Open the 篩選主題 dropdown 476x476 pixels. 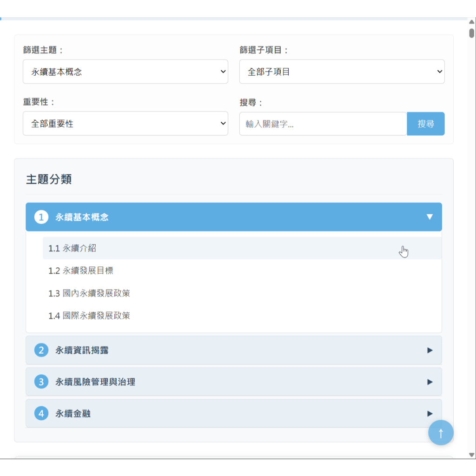pyautogui.click(x=126, y=72)
